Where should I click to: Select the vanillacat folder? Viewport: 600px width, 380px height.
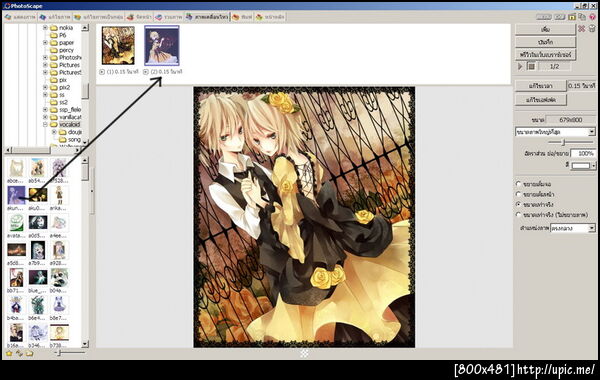(x=70, y=117)
